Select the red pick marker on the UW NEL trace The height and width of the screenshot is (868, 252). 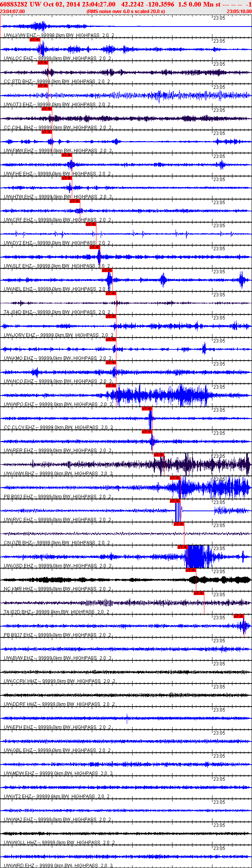[107, 270]
